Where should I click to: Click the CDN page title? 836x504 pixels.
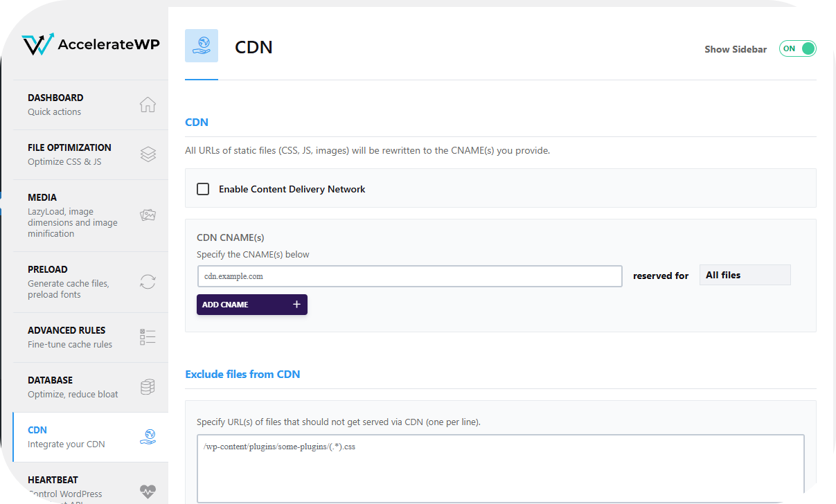pos(254,47)
